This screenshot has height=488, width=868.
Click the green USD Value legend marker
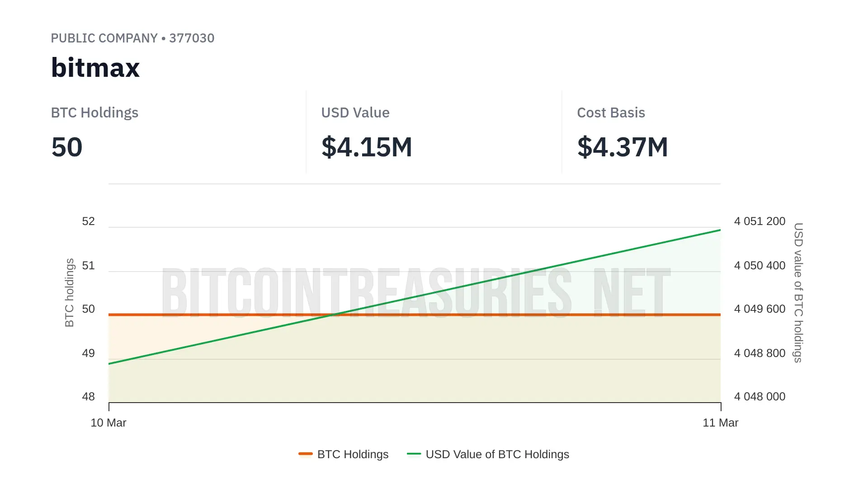pos(414,454)
